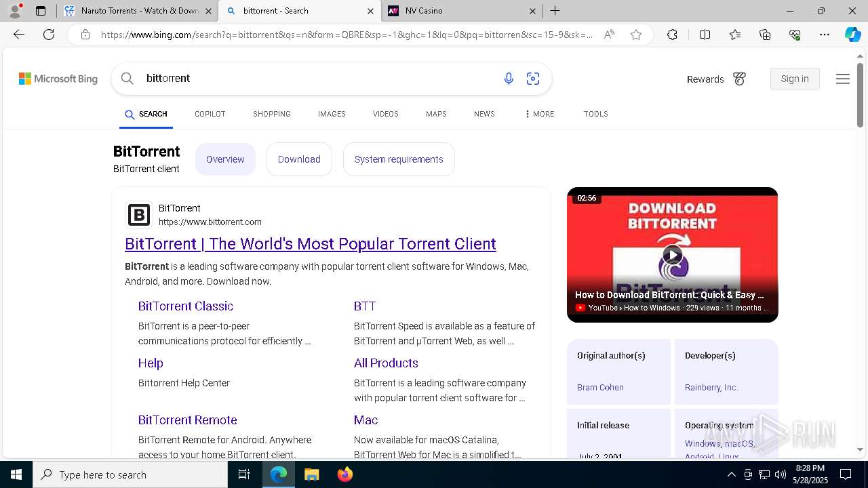The height and width of the screenshot is (488, 868).
Task: Select the COPILOT search tab
Action: coord(210,114)
